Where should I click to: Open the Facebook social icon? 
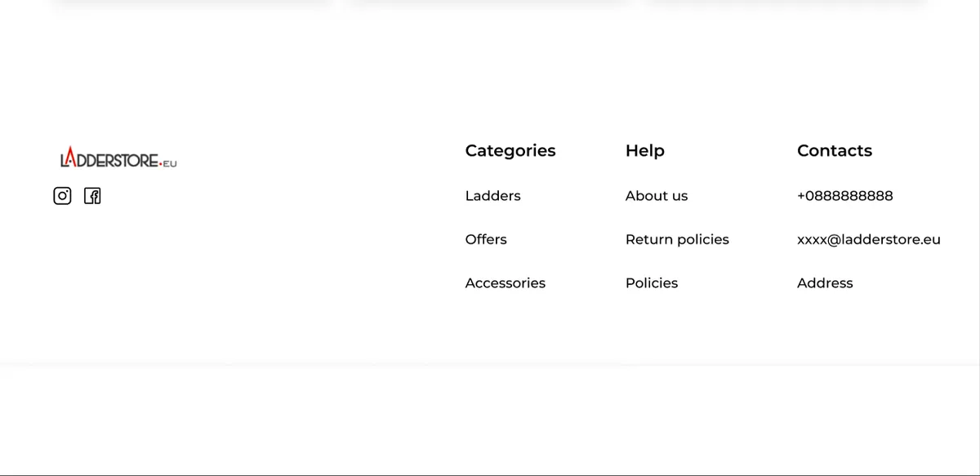92,196
